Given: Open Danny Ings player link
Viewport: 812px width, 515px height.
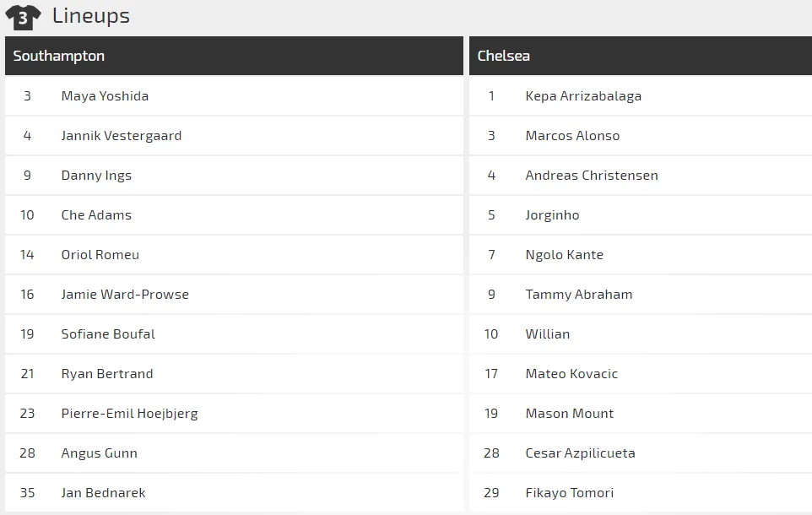Looking at the screenshot, I should (96, 176).
